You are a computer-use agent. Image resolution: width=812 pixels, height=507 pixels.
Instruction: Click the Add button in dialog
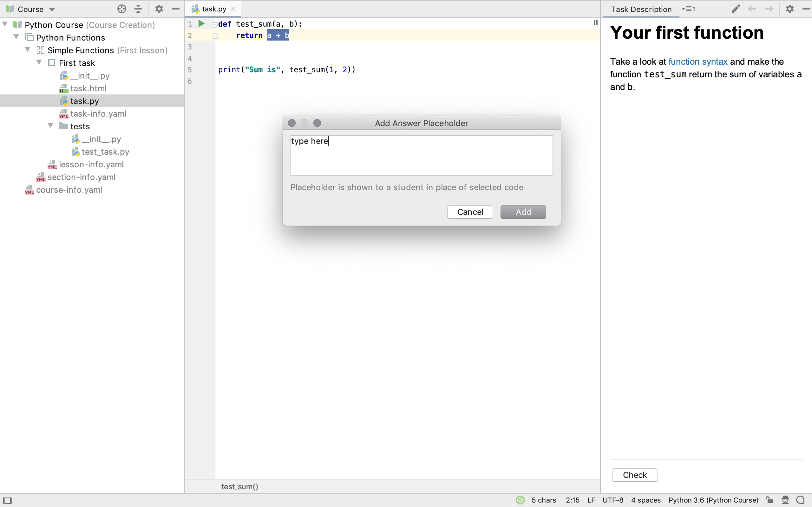523,212
